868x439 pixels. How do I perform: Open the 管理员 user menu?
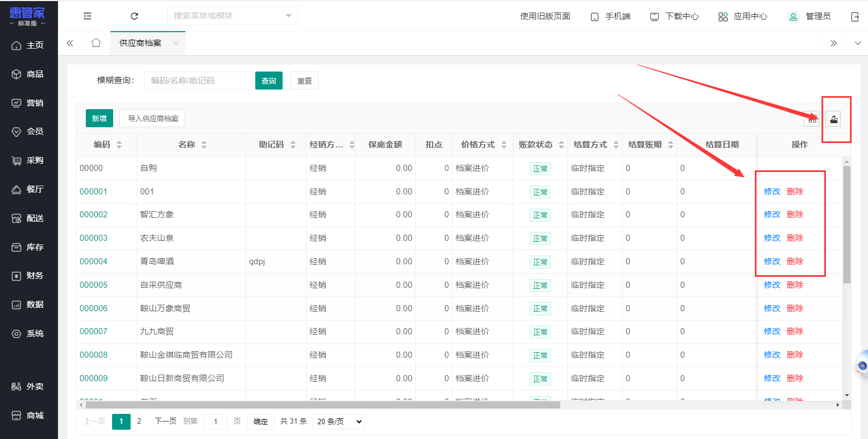(810, 16)
